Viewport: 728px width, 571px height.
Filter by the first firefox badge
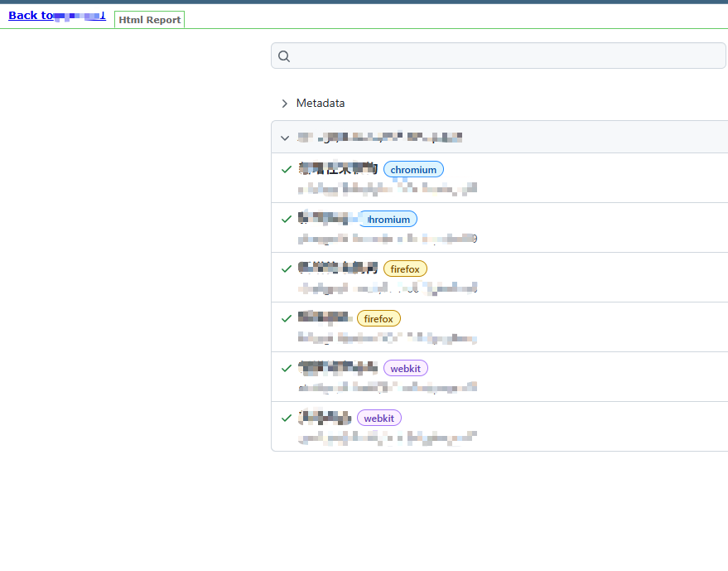tap(405, 269)
